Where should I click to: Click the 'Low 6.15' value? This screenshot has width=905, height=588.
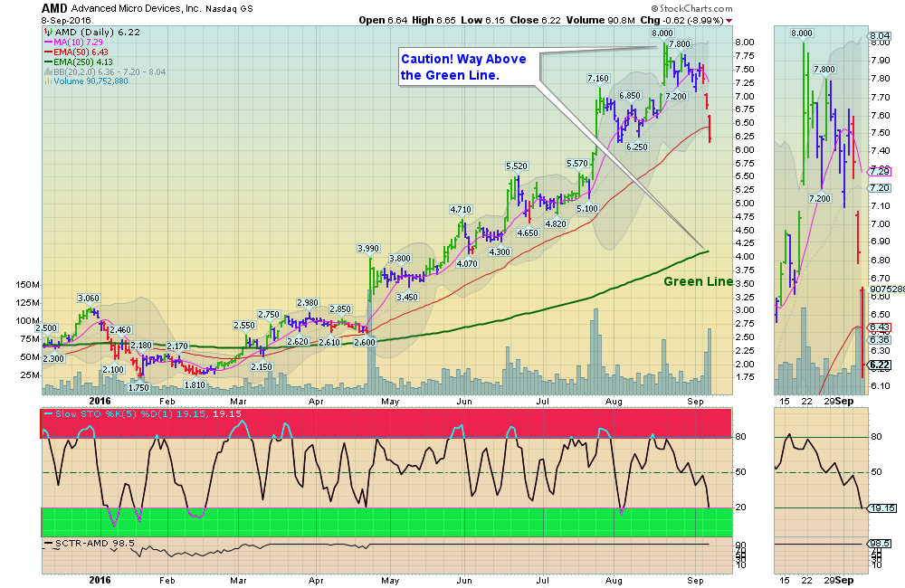pyautogui.click(x=482, y=20)
